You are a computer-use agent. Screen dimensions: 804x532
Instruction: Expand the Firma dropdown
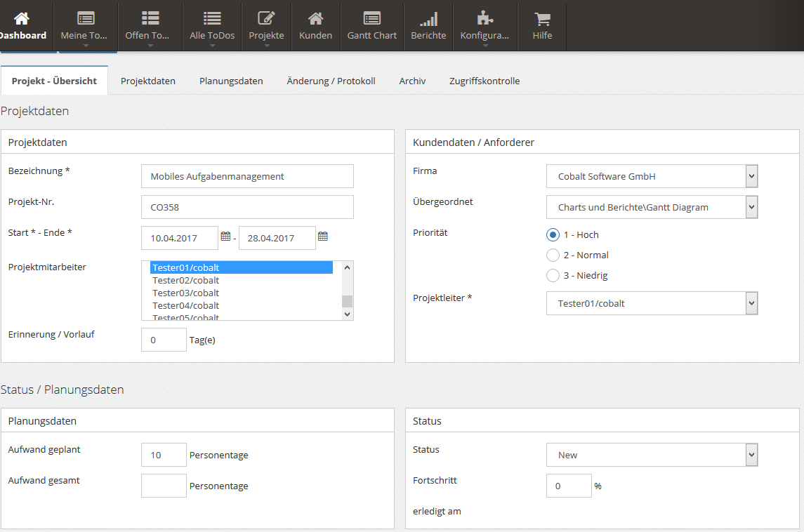click(751, 177)
